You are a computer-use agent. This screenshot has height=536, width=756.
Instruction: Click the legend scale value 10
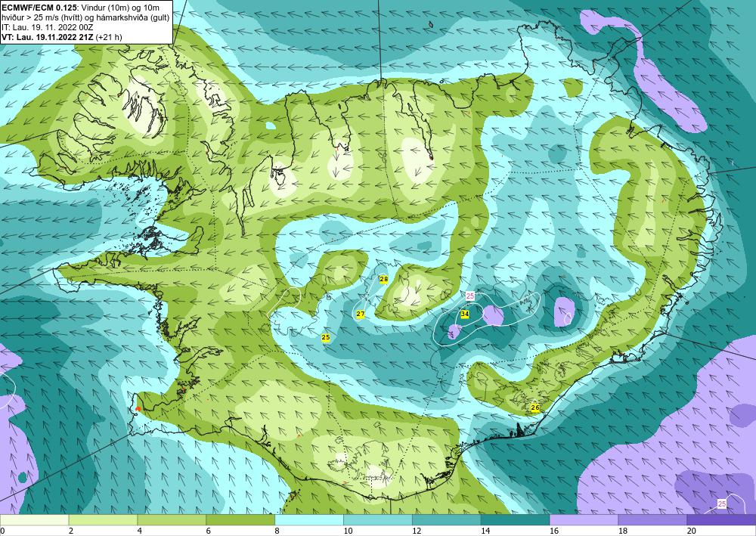point(348,531)
